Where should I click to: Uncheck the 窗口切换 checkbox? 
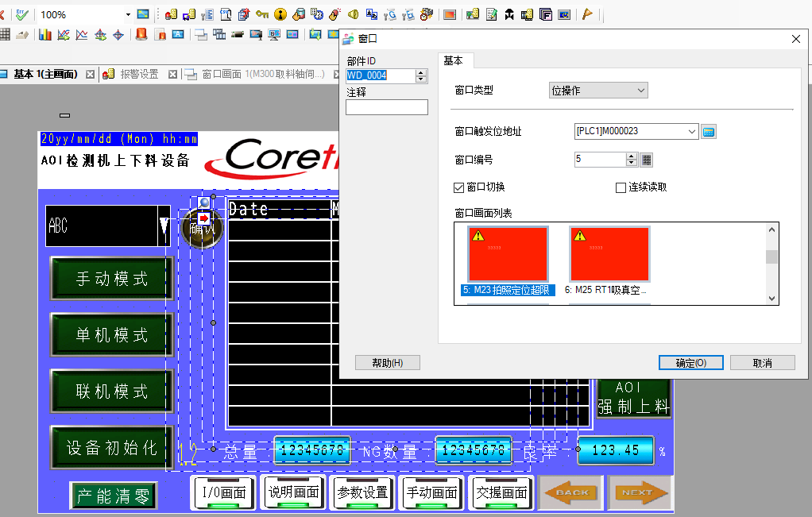458,187
